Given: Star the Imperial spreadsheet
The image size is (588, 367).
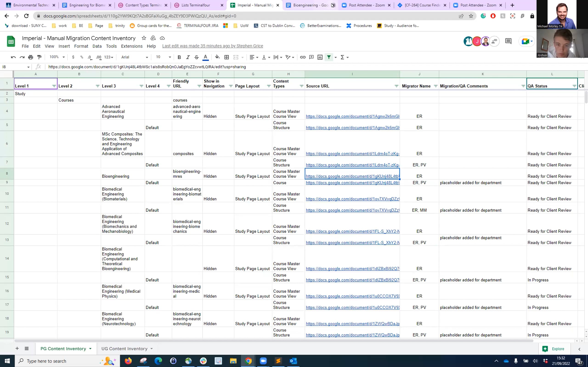Looking at the screenshot, I should [144, 38].
